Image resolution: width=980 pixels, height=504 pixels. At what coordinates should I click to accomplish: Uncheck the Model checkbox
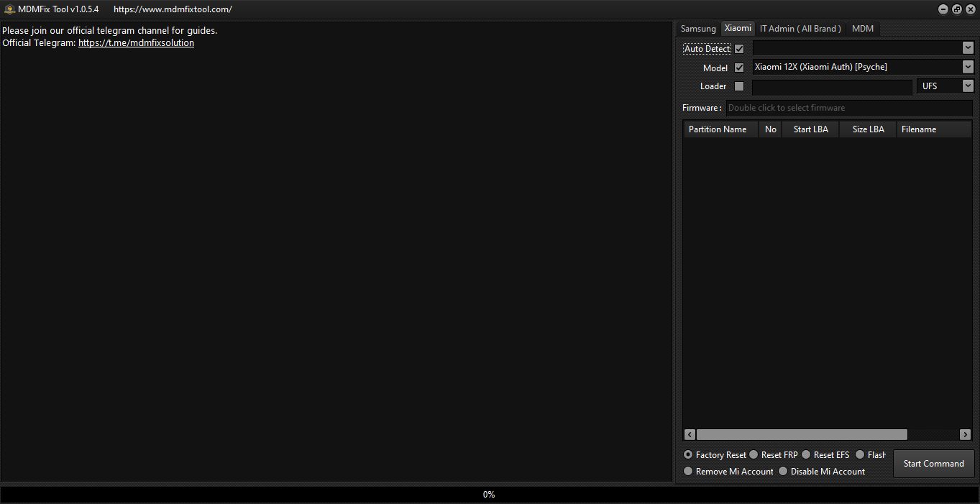click(x=739, y=68)
